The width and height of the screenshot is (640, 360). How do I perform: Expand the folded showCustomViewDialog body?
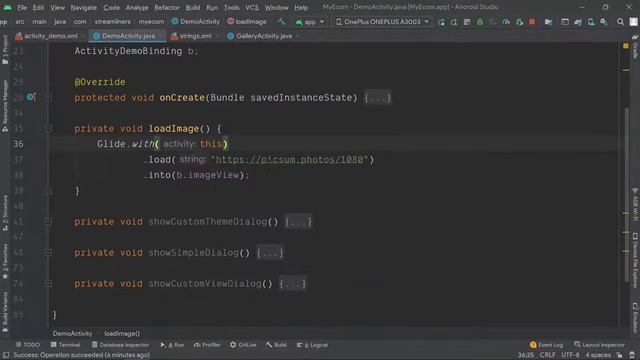point(293,284)
